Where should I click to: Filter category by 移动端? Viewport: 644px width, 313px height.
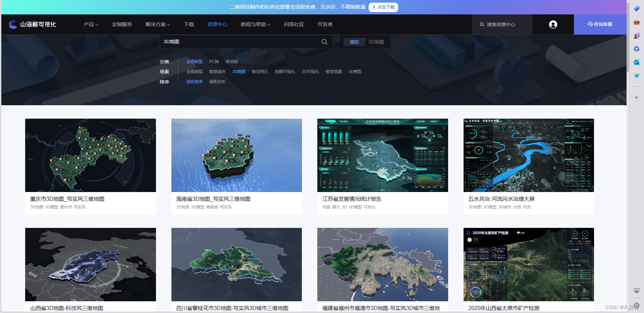[x=232, y=62]
